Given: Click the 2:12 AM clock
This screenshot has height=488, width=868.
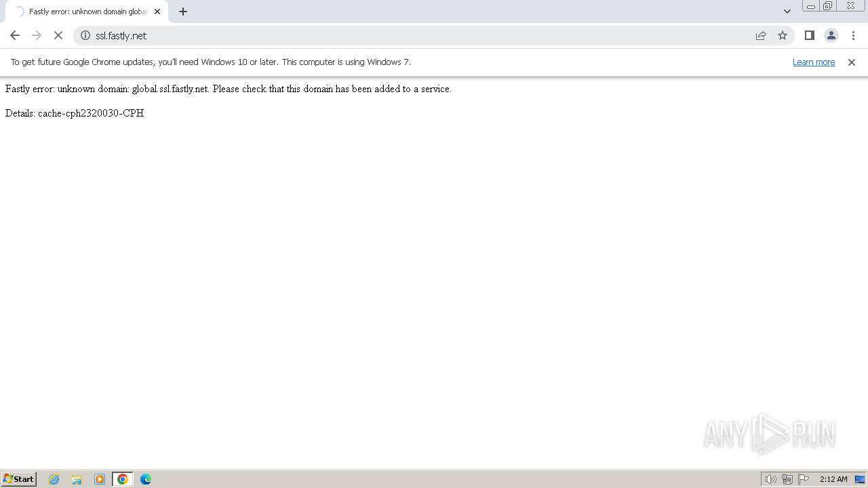Looking at the screenshot, I should point(833,479).
